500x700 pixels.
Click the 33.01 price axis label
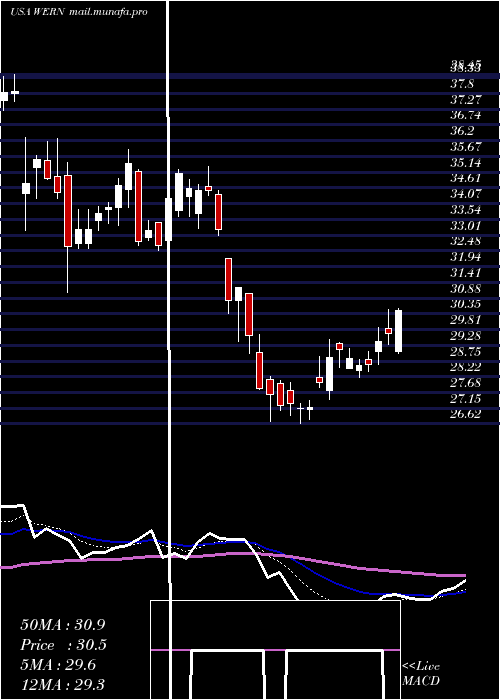click(x=466, y=225)
